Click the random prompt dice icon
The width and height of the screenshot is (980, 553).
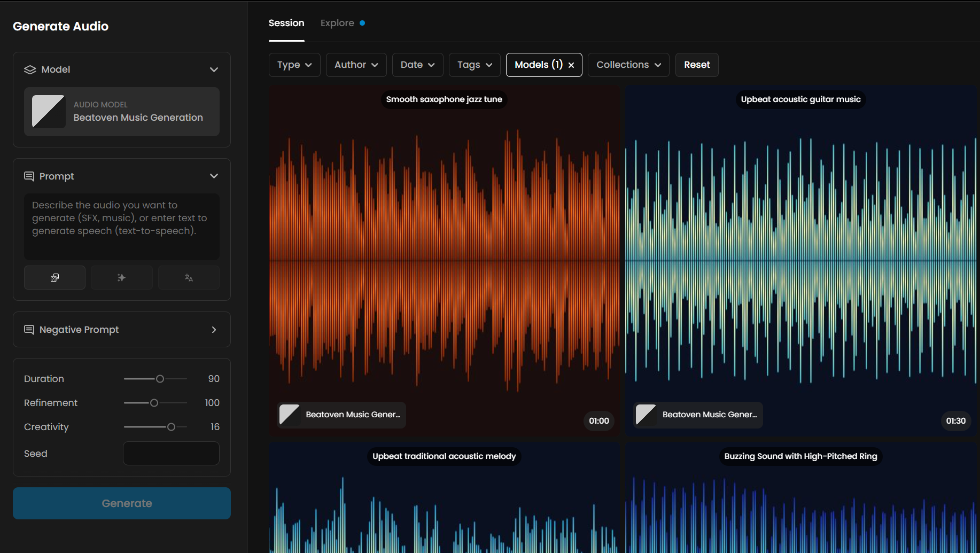coord(55,278)
